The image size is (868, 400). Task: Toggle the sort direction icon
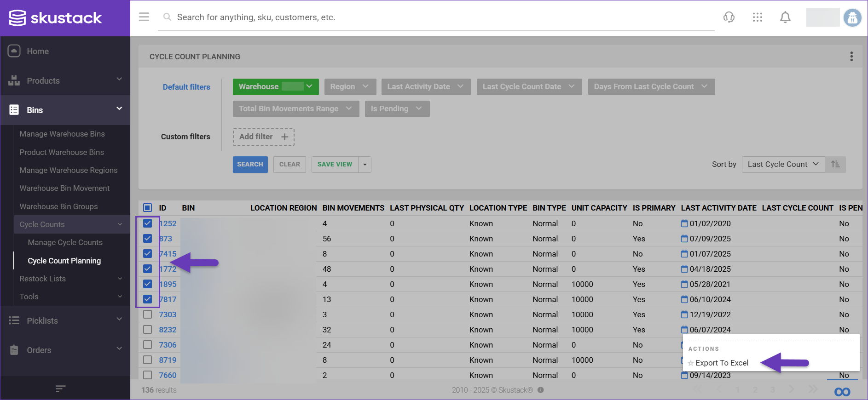[x=835, y=164]
